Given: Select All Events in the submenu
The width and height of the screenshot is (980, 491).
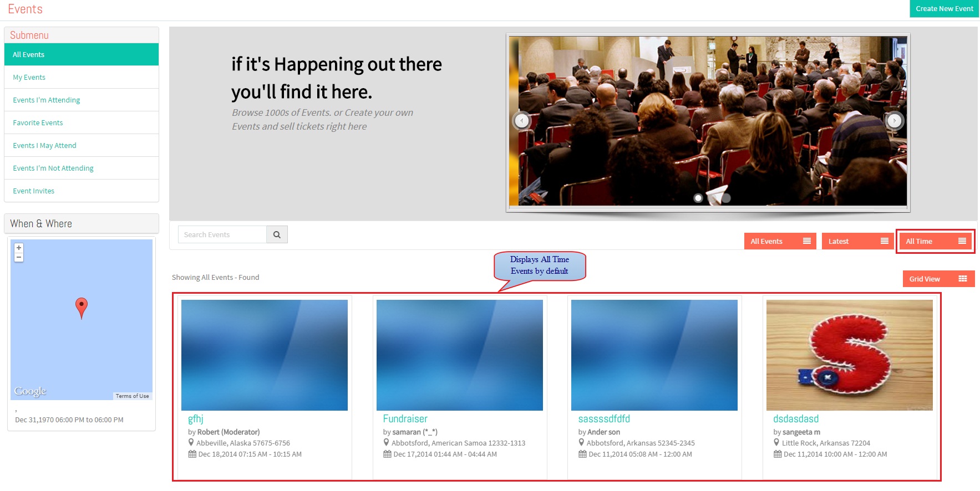Looking at the screenshot, I should [82, 54].
